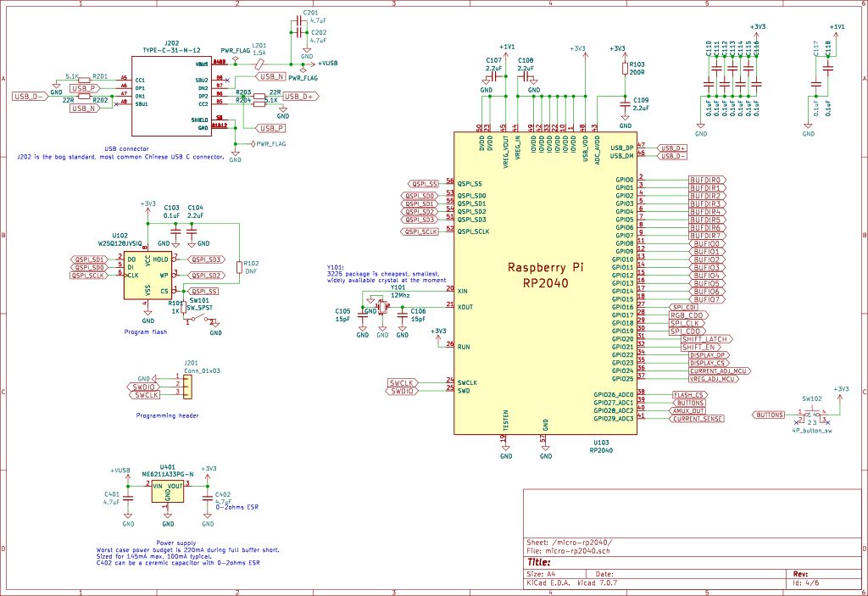868x596 pixels.
Task: Select the U102 W25Q128JVSIQ flash chip symbol
Action: 147,274
